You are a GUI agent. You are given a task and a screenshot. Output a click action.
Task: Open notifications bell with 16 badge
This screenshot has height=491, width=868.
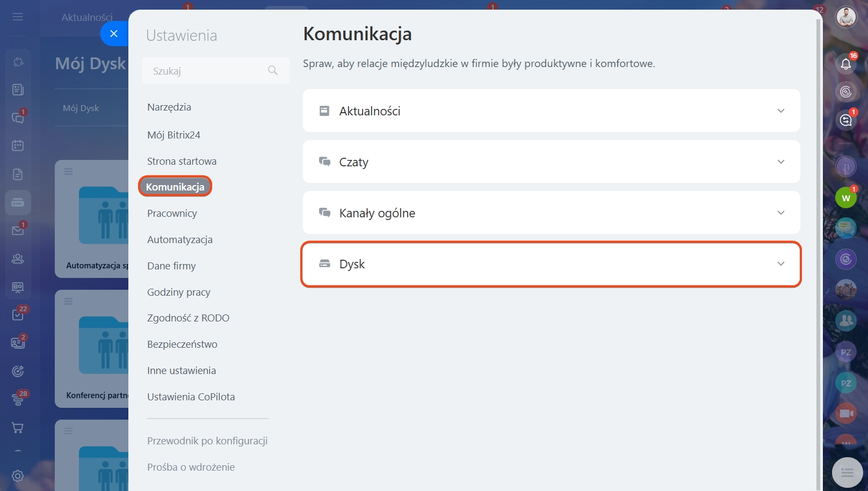pyautogui.click(x=846, y=64)
